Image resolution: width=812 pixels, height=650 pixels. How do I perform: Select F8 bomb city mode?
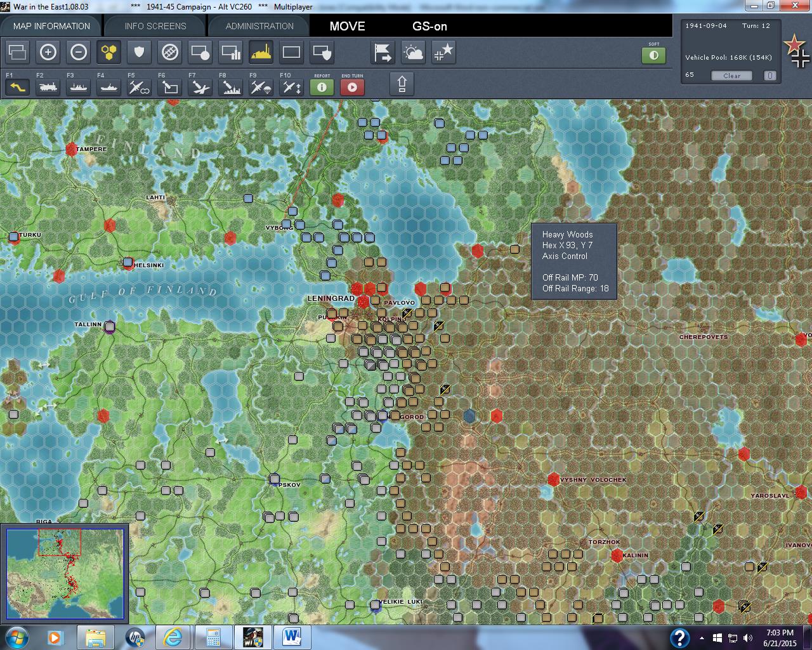[231, 87]
